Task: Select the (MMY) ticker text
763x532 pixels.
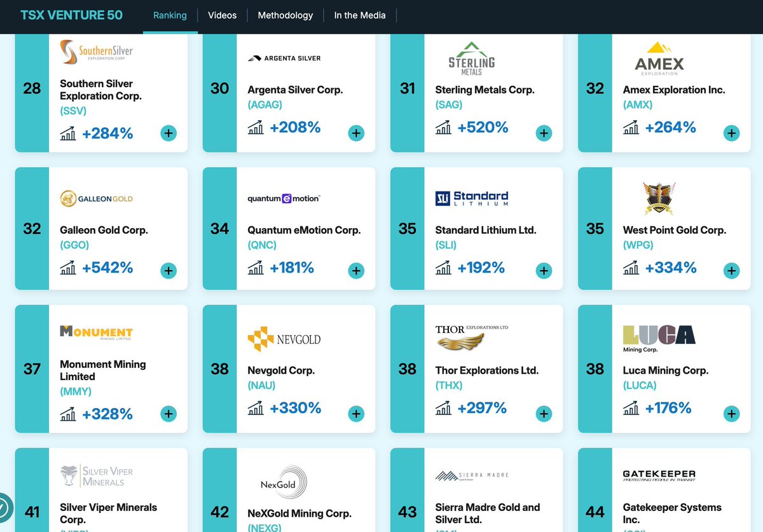Action: pyautogui.click(x=76, y=392)
